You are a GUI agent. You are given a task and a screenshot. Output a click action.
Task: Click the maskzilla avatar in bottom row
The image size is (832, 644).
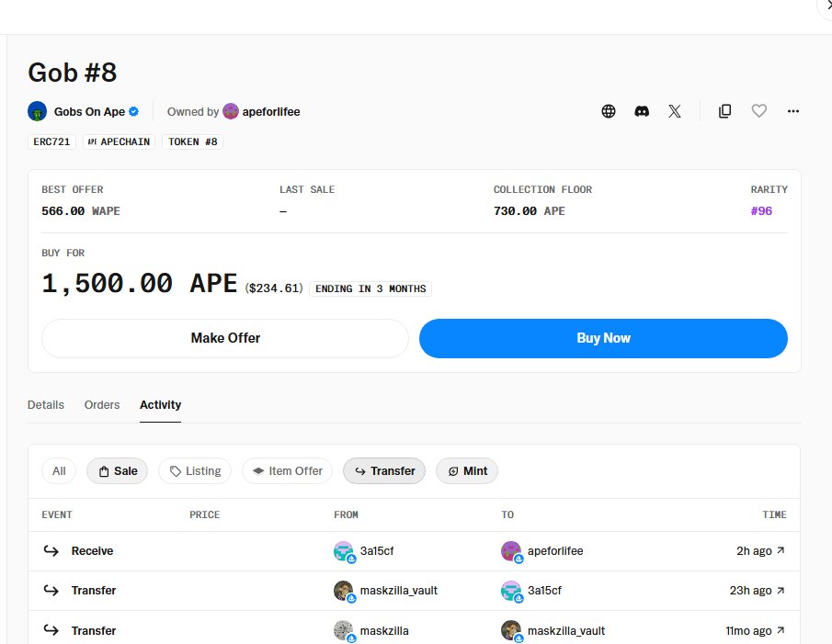pyautogui.click(x=344, y=631)
